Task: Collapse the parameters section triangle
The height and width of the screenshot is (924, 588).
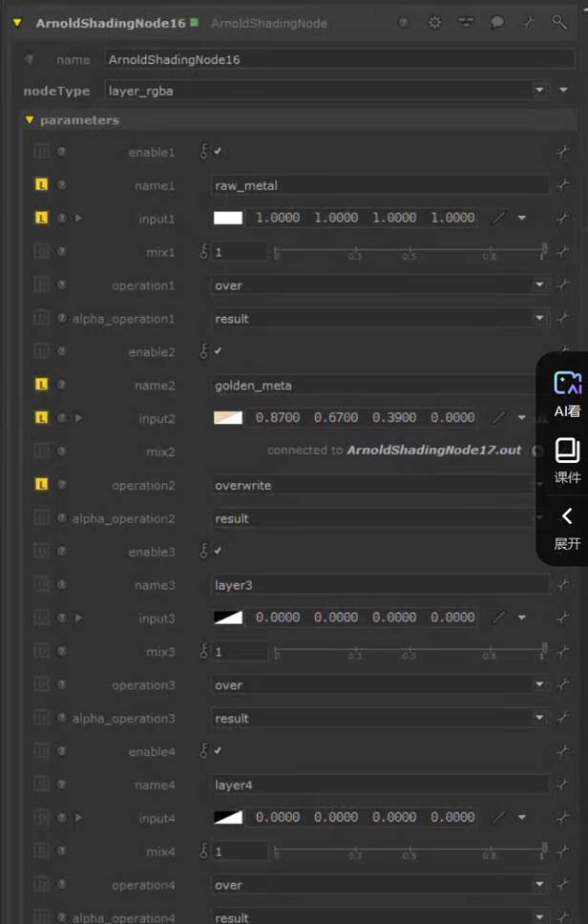Action: [30, 120]
